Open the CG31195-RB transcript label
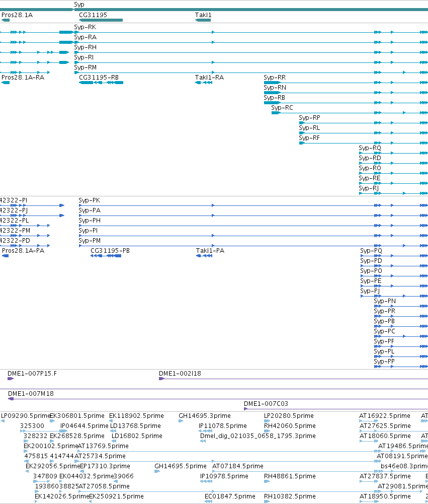Screen dimensions: 428x504 (x=99, y=77)
